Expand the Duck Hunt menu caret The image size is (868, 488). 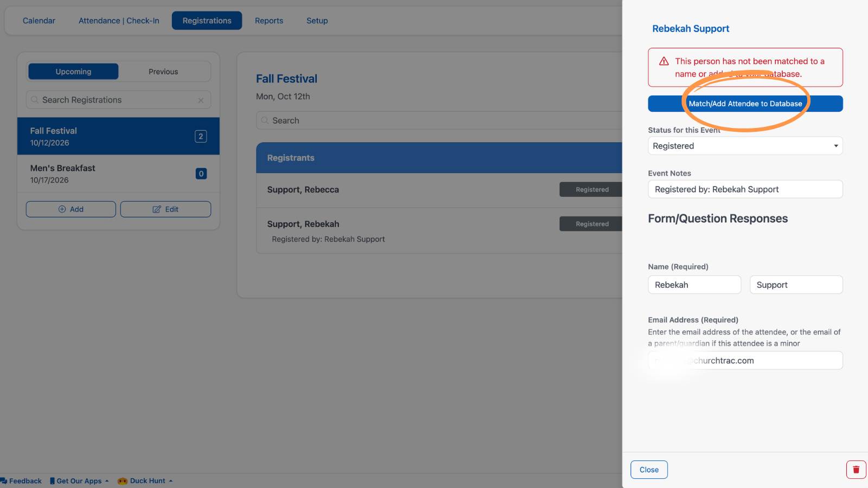pos(171,481)
